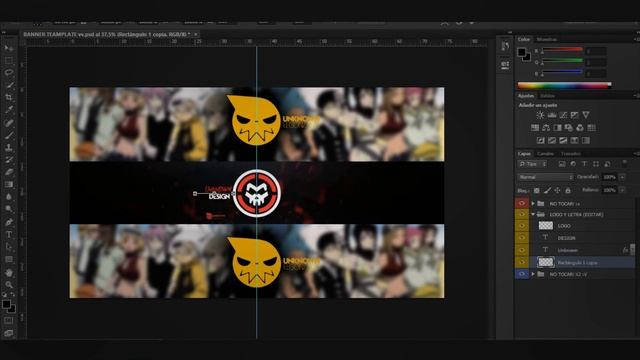Expand the bottom NO TOCAR x2 group
This screenshot has width=640, height=360.
(533, 274)
